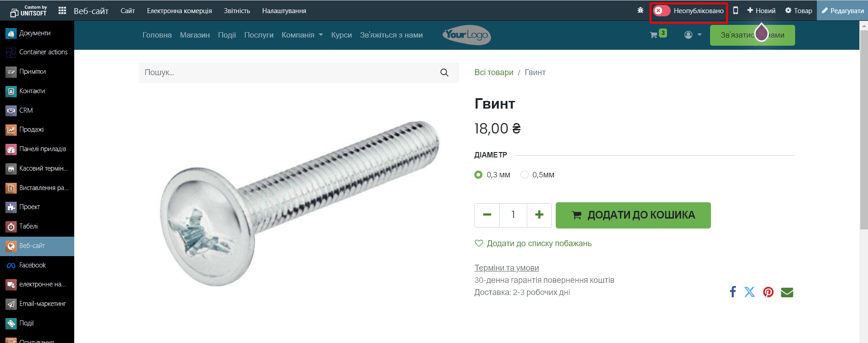868x343 pixels.
Task: Open the user account dropdown
Action: tap(693, 35)
